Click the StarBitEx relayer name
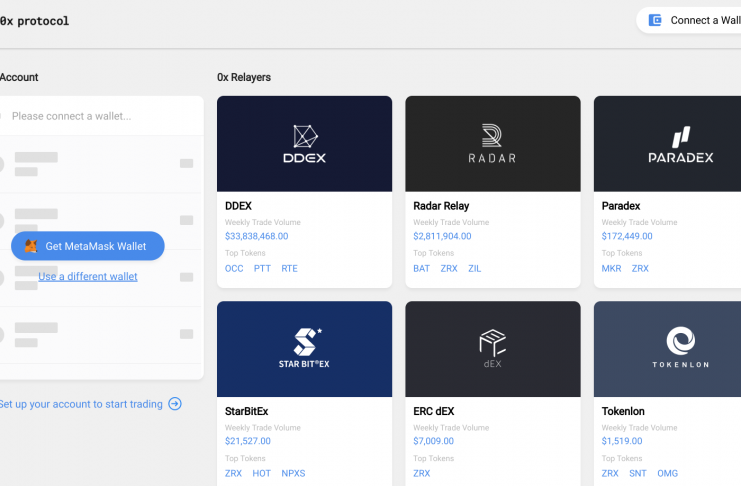The height and width of the screenshot is (486, 741). point(246,411)
